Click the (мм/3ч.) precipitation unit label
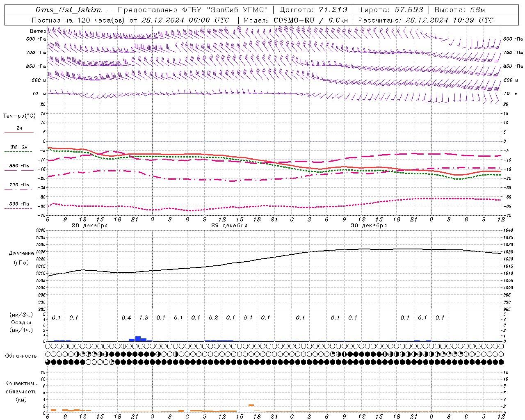525x420 pixels. click(x=21, y=315)
